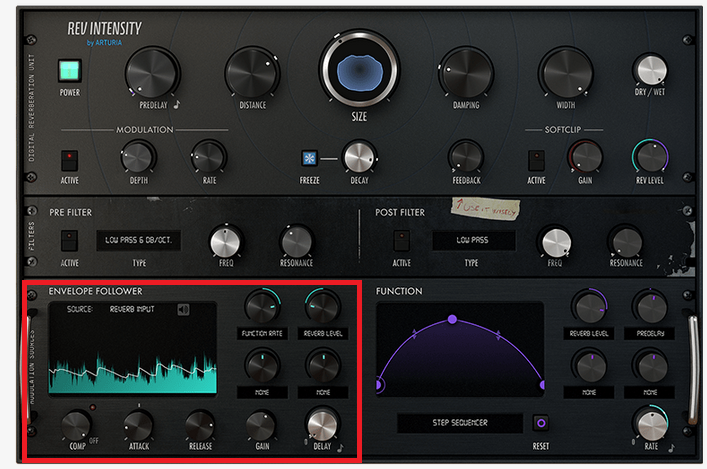Viewport: 707px width, 469px height.
Task: Open the Low Pass 6 dB/Oct. type selector
Action: pos(138,240)
